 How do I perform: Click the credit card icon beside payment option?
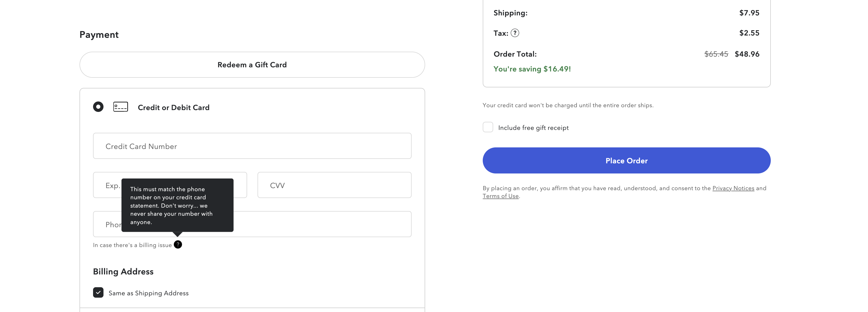coord(120,107)
